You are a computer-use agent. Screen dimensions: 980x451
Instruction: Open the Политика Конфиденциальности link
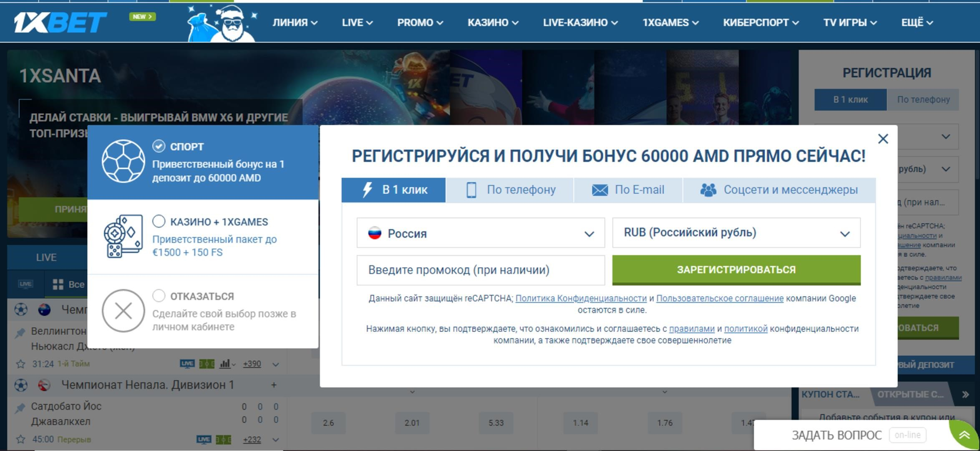click(x=581, y=299)
